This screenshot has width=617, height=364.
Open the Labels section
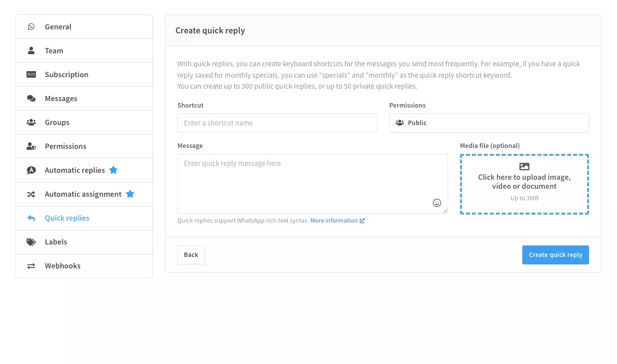tap(84, 242)
